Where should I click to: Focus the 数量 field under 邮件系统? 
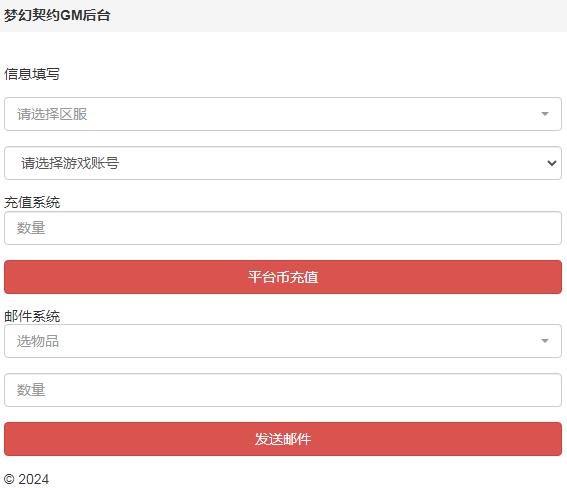(283, 390)
